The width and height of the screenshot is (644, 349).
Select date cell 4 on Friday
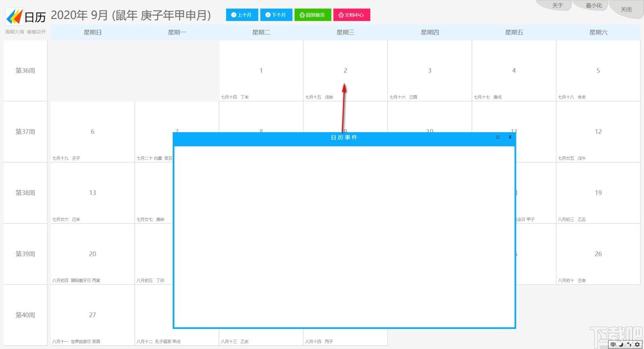coord(514,71)
